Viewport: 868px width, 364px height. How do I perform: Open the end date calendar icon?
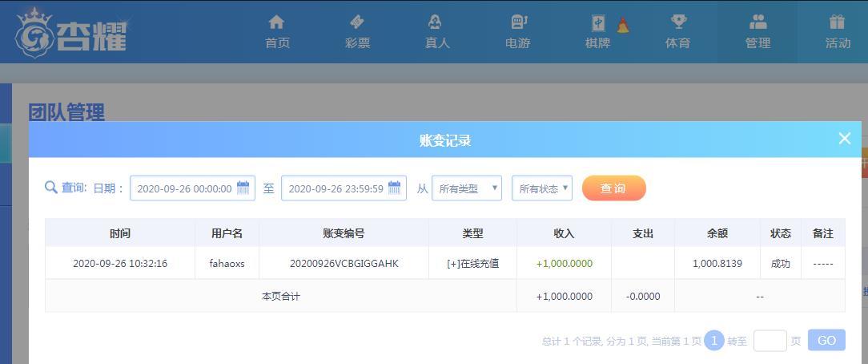pyautogui.click(x=394, y=188)
